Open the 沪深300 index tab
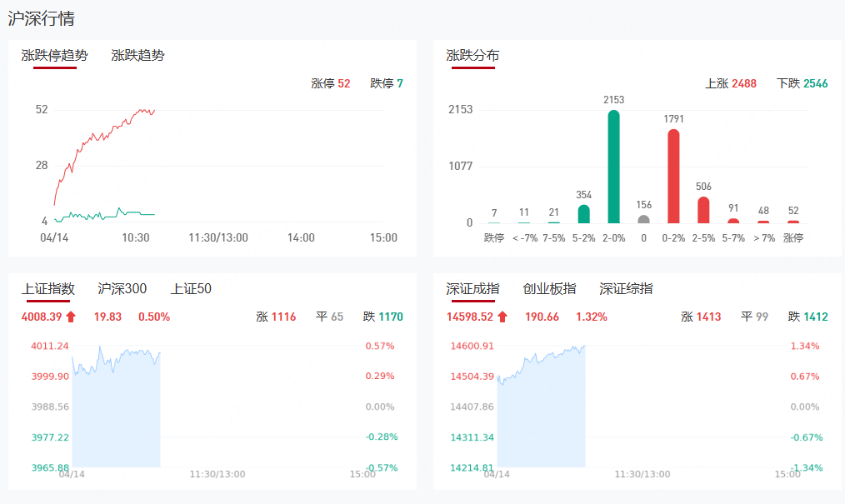 coord(122,289)
